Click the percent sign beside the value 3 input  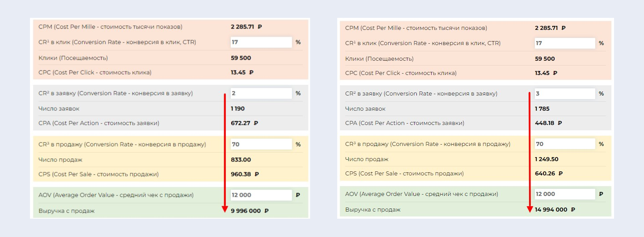pyautogui.click(x=602, y=94)
